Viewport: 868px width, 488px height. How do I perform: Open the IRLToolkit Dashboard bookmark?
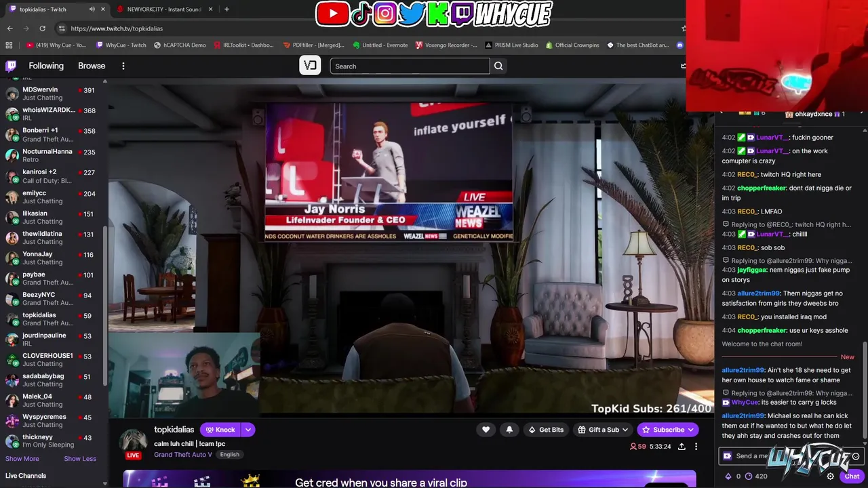point(243,45)
